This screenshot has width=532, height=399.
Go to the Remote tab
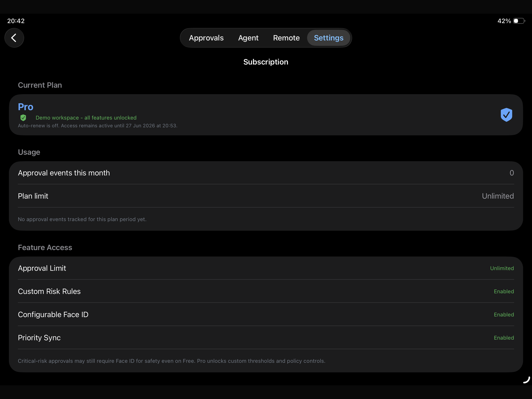[x=286, y=38]
